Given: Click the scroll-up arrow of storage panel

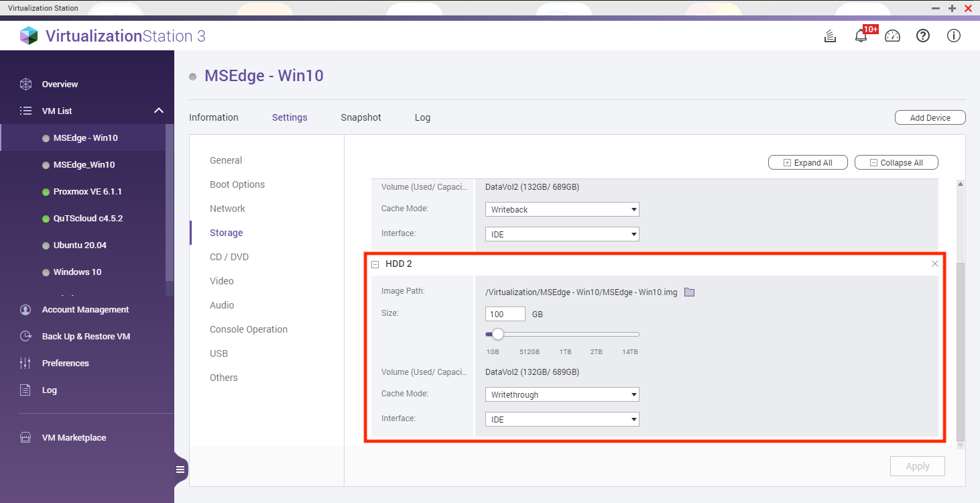Looking at the screenshot, I should [961, 184].
